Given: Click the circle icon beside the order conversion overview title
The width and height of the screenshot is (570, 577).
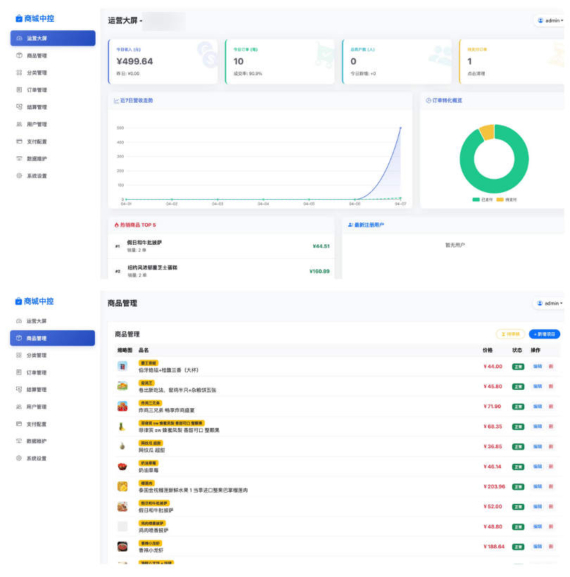Looking at the screenshot, I should pos(428,100).
